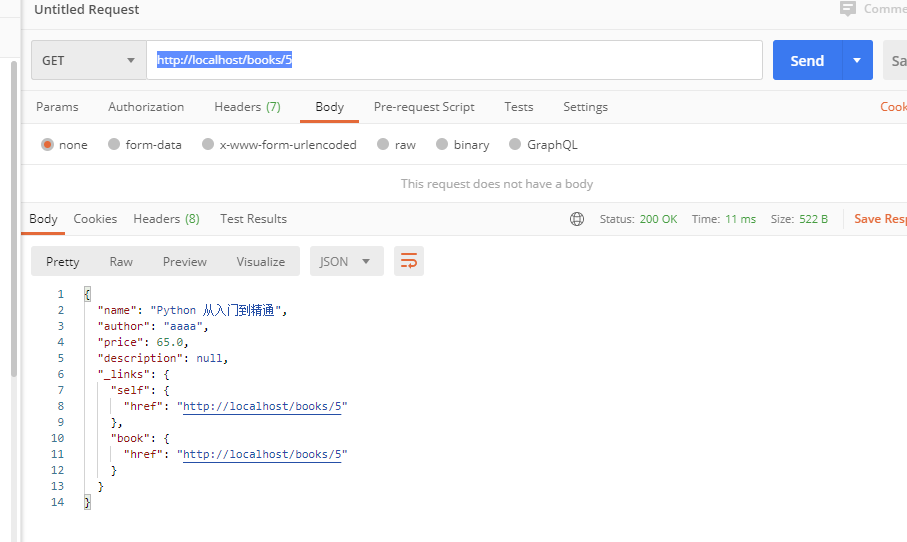This screenshot has width=907, height=542.
Task: Open the Comments speech bubble icon
Action: 847,9
